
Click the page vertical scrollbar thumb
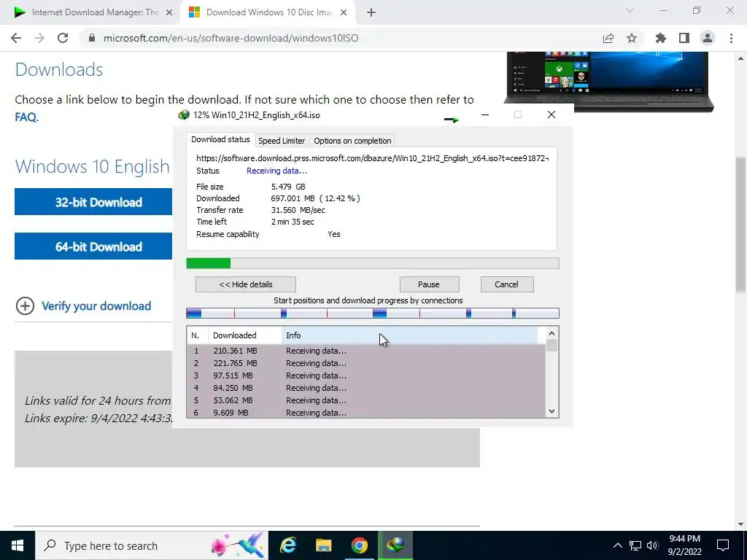(741, 224)
